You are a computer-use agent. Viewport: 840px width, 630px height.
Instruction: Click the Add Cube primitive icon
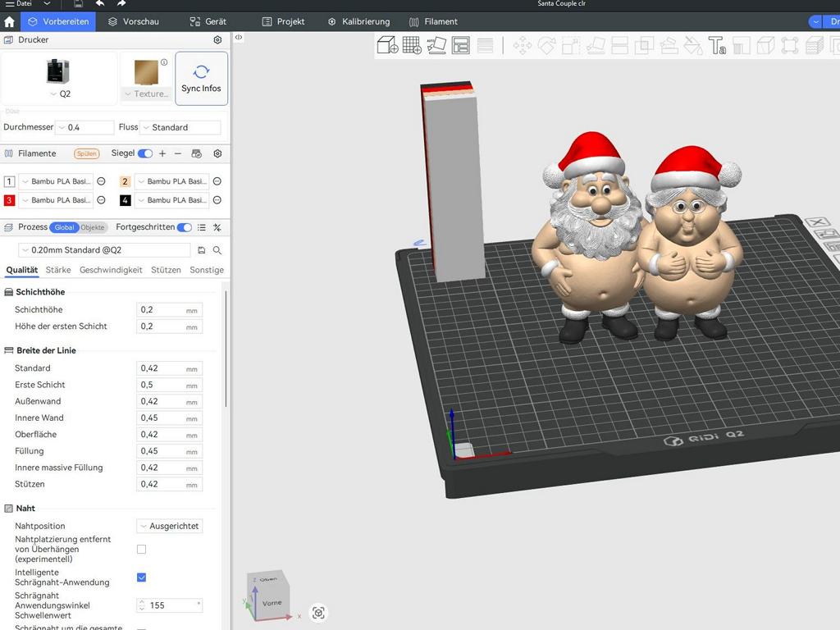click(387, 45)
